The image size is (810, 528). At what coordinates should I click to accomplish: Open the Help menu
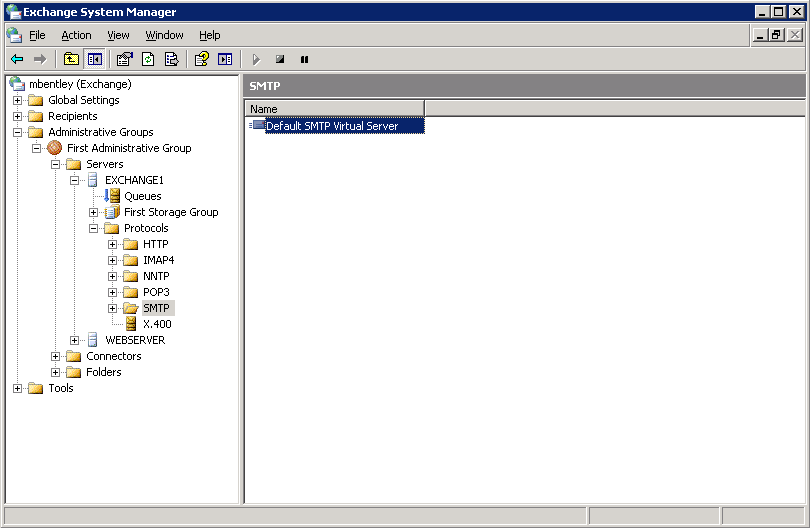coord(210,35)
